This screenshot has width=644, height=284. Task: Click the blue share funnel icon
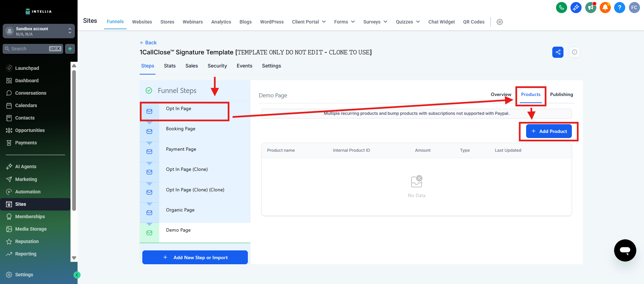click(558, 52)
